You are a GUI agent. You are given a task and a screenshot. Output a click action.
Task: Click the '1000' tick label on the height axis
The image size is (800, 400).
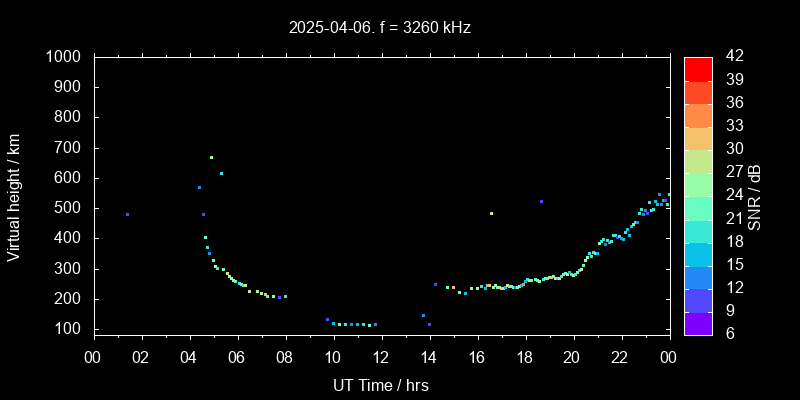(66, 57)
